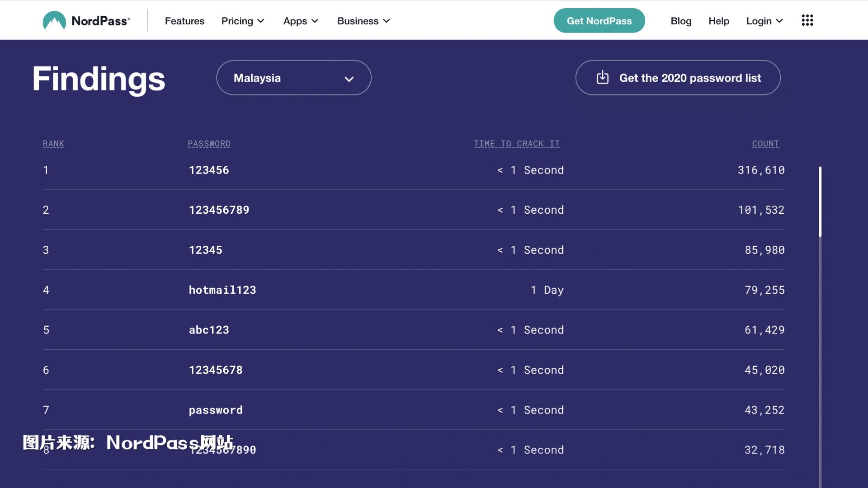The height and width of the screenshot is (488, 868).
Task: Expand the Pricing menu chevron
Action: coord(261,21)
